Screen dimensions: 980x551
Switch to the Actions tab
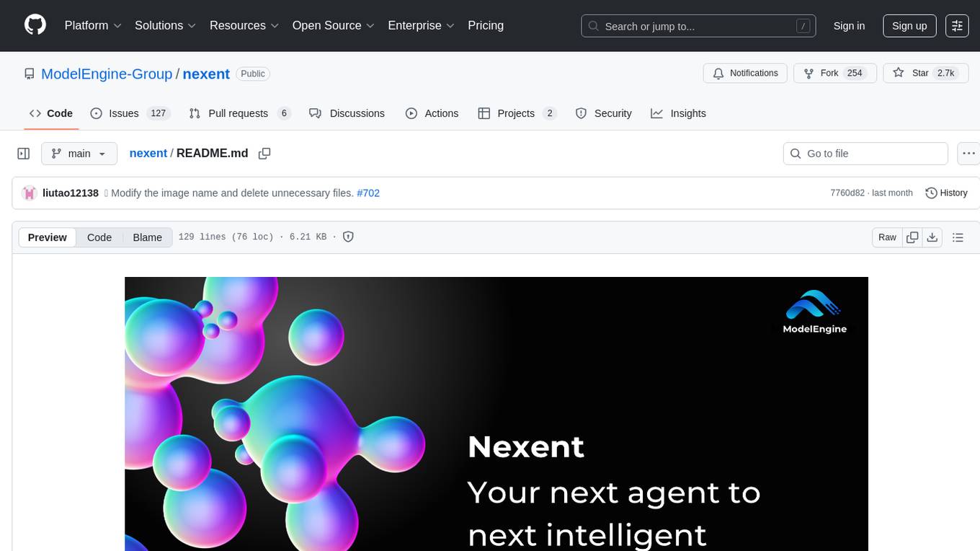[x=432, y=113]
